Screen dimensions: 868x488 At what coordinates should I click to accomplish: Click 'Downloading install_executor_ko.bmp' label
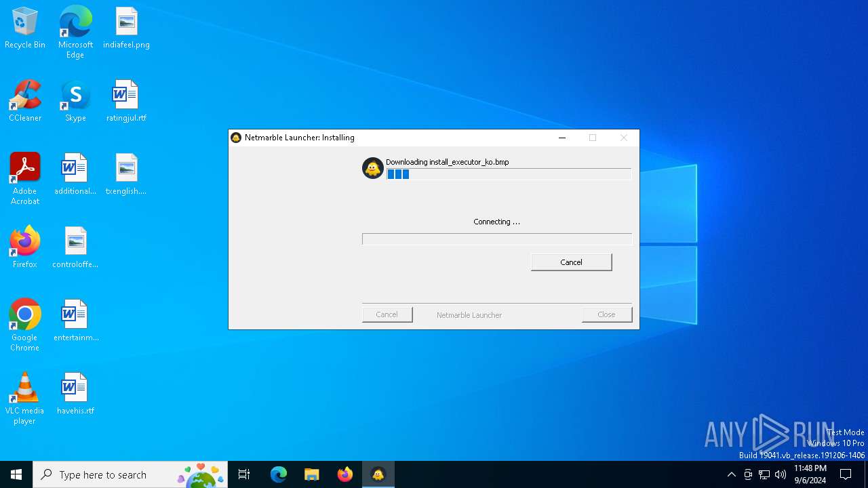click(447, 162)
